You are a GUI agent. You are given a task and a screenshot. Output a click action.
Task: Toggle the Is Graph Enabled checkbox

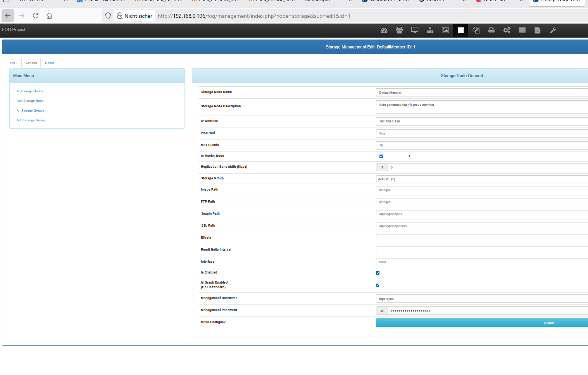[x=378, y=285]
